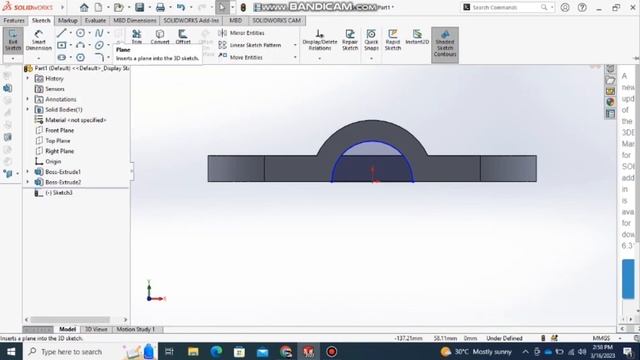The height and width of the screenshot is (360, 640).
Task: Click the Print icon
Action: [x=160, y=7]
